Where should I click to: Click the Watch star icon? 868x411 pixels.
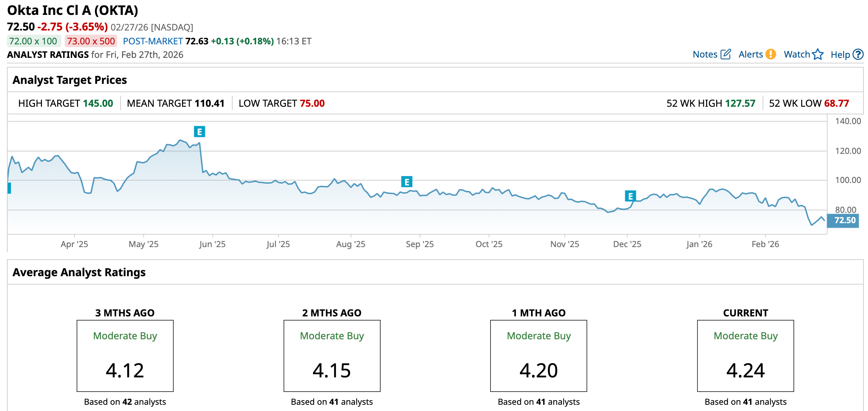click(818, 54)
